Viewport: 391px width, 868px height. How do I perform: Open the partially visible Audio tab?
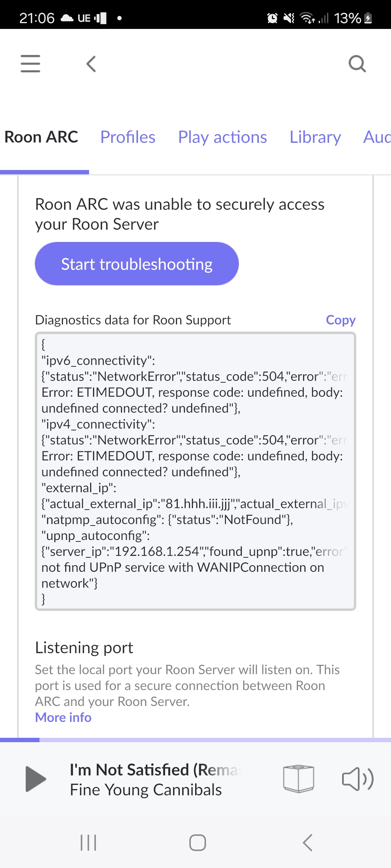click(377, 137)
